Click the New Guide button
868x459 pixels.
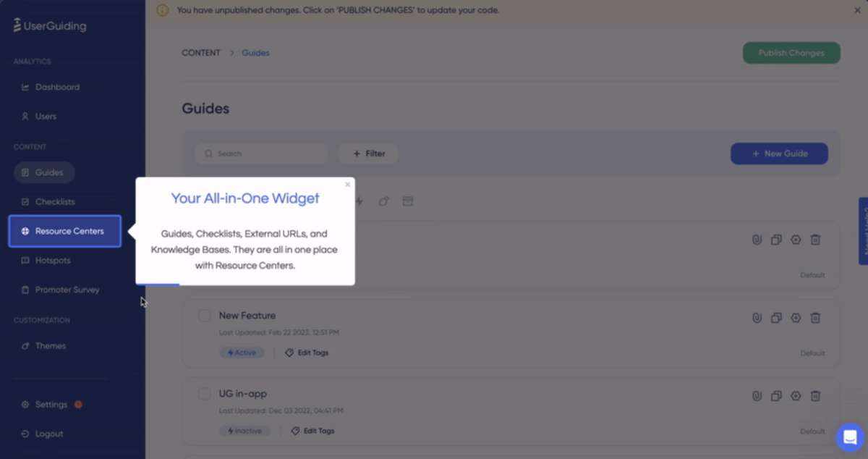click(779, 153)
